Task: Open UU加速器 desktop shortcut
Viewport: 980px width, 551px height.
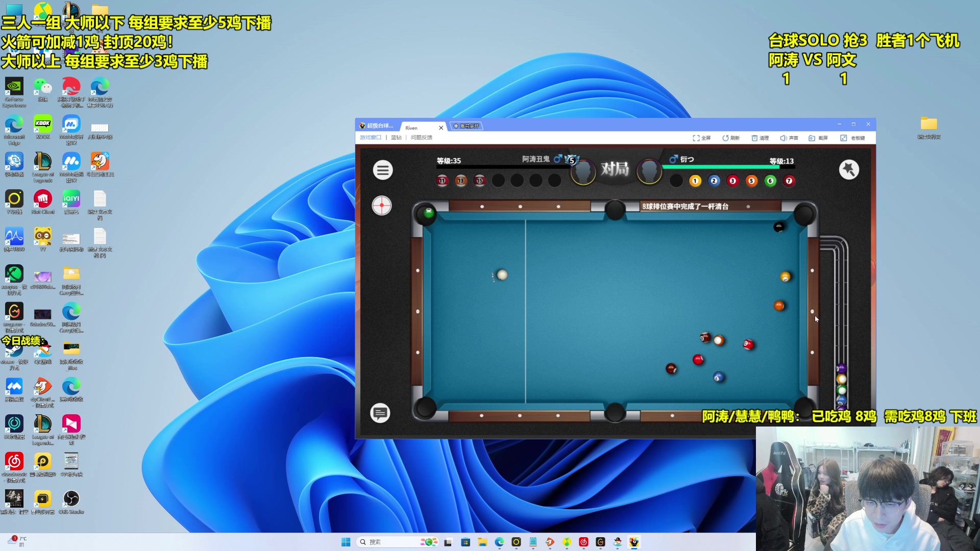Action: (x=14, y=427)
